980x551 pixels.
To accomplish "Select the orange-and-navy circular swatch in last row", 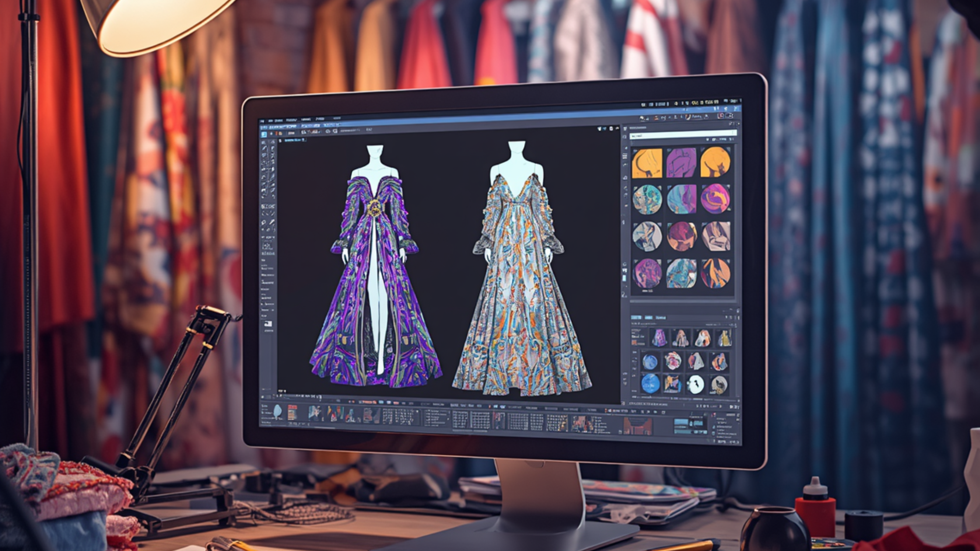I will click(716, 273).
